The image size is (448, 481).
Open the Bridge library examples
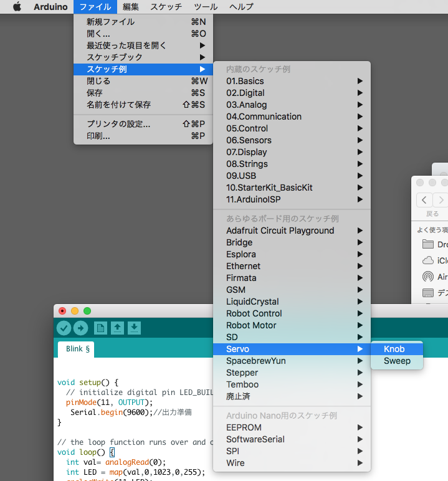pos(292,242)
